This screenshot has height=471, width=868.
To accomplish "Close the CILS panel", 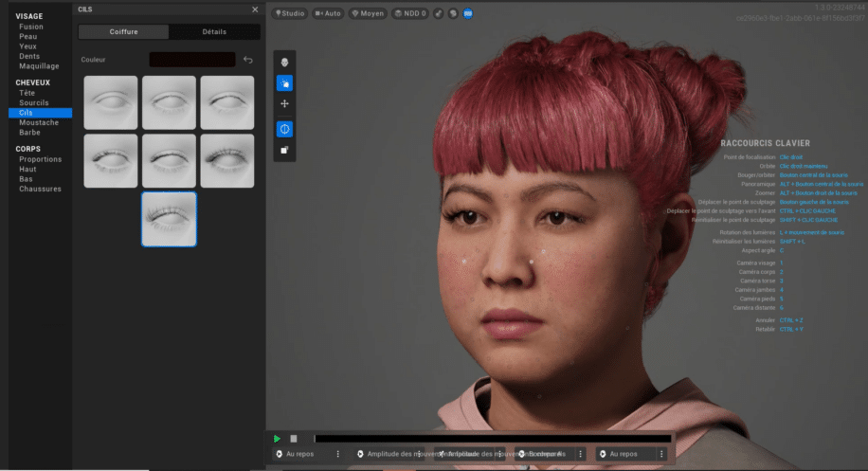I will click(255, 9).
